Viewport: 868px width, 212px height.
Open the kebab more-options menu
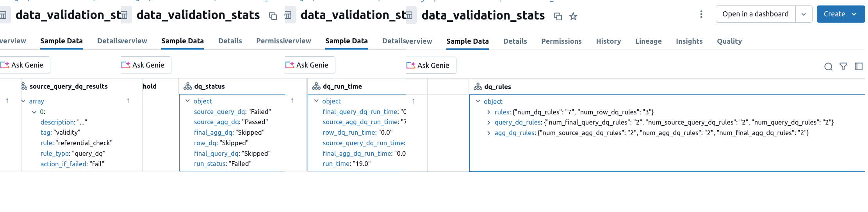point(701,14)
